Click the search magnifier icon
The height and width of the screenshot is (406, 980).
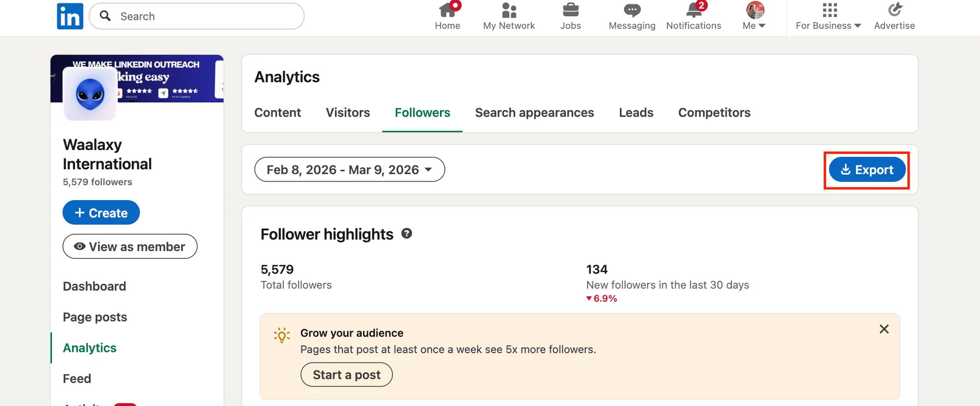105,16
